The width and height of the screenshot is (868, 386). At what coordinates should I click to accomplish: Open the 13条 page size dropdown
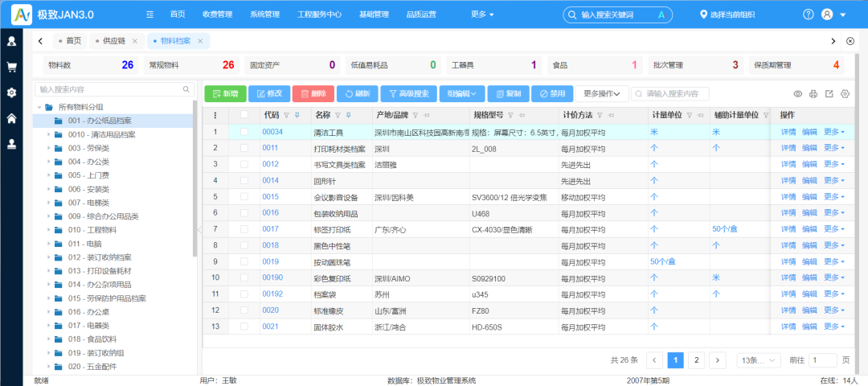point(759,360)
